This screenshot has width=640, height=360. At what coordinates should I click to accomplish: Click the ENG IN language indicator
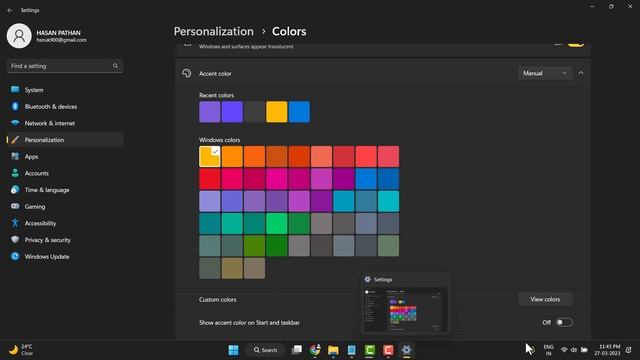[x=549, y=350]
